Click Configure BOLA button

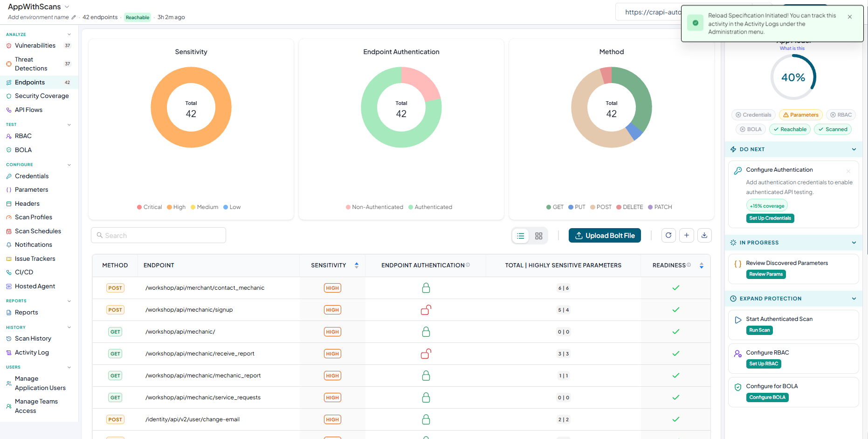pyautogui.click(x=767, y=397)
